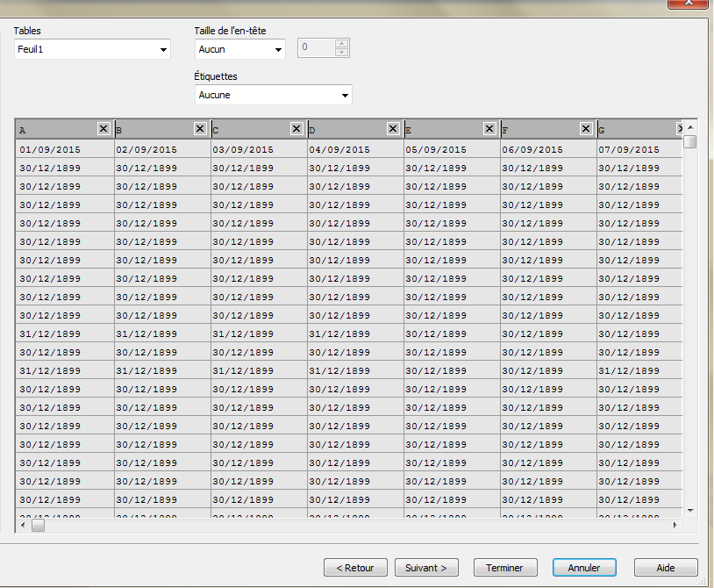Select cell 01/09/2015
The height and width of the screenshot is (588, 714).
tap(65, 149)
